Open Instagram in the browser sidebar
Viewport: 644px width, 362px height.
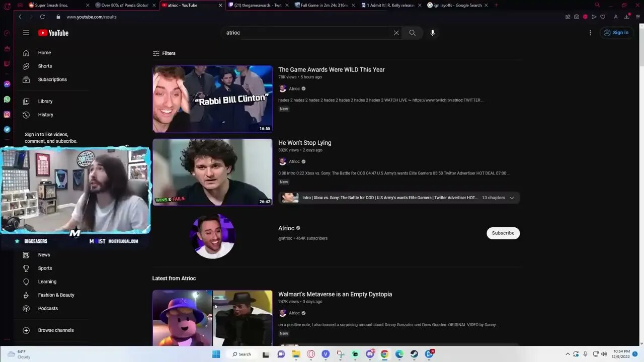[x=7, y=114]
